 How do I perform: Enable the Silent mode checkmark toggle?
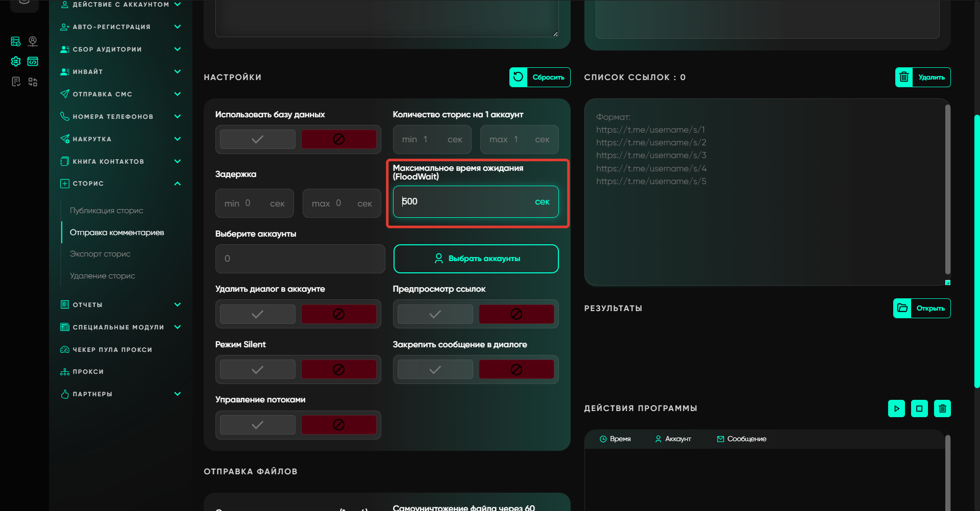pos(258,370)
